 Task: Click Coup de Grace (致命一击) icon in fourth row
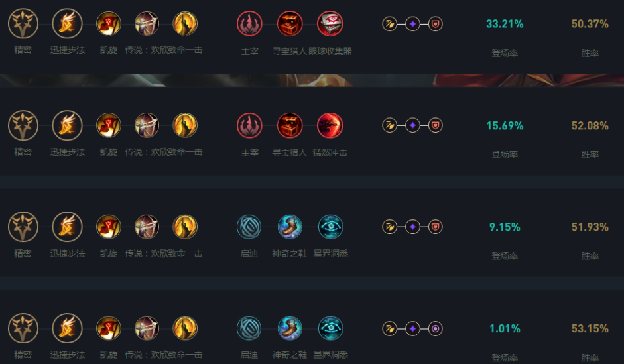(x=185, y=328)
